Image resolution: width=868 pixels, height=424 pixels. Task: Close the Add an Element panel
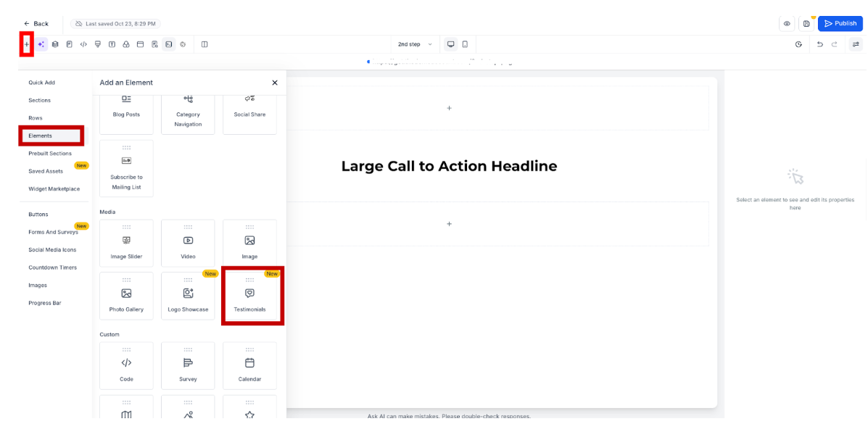coord(275,83)
